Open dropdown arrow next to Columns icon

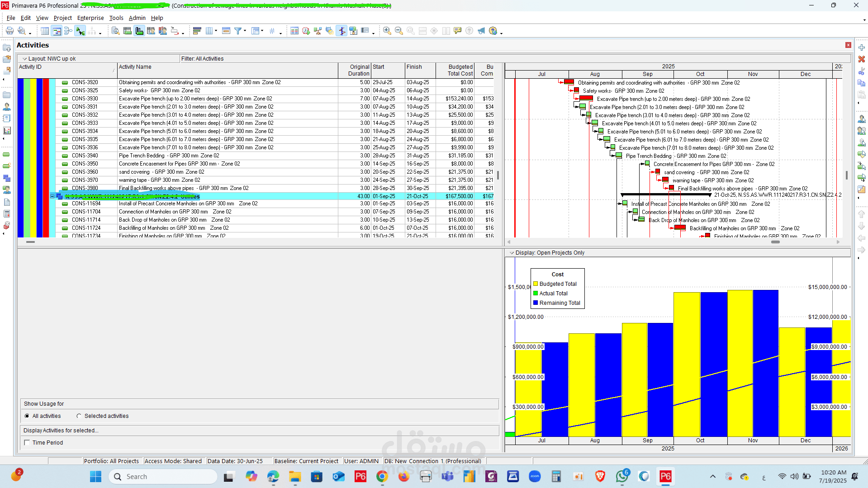coord(216,31)
